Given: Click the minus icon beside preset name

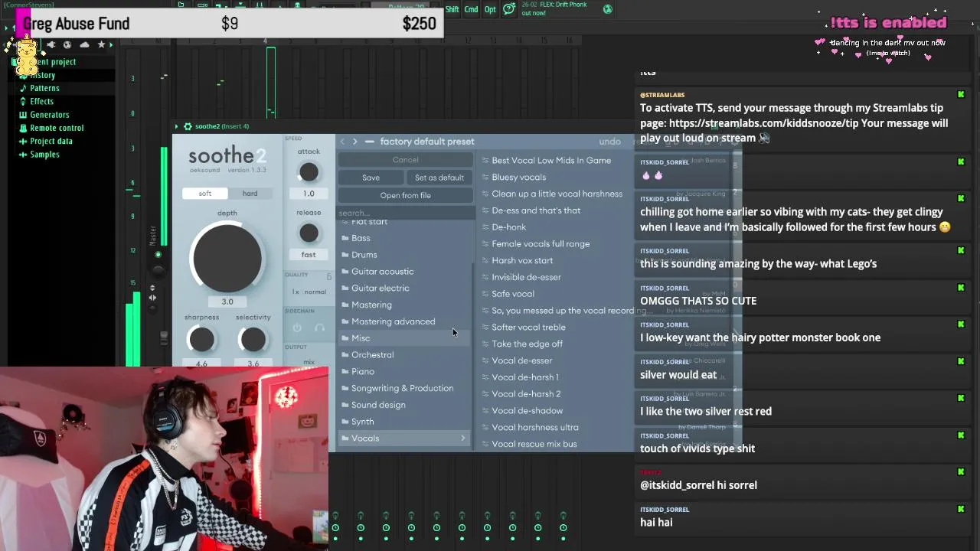Looking at the screenshot, I should click(369, 142).
